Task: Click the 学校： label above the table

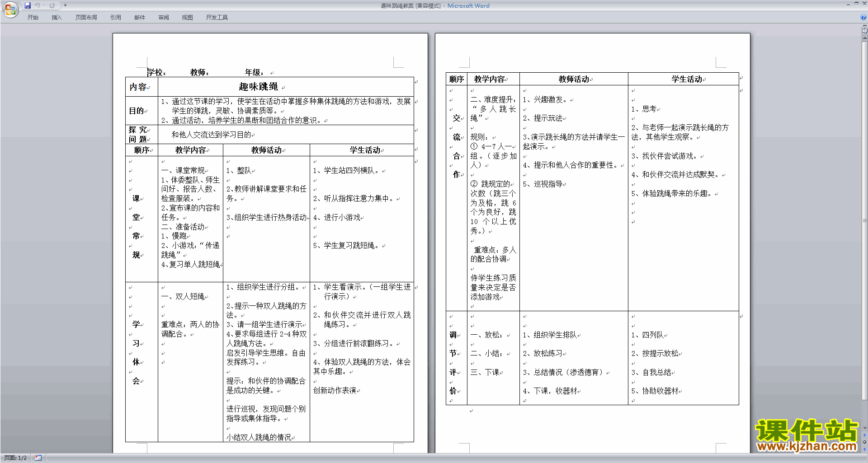Action: click(x=157, y=72)
